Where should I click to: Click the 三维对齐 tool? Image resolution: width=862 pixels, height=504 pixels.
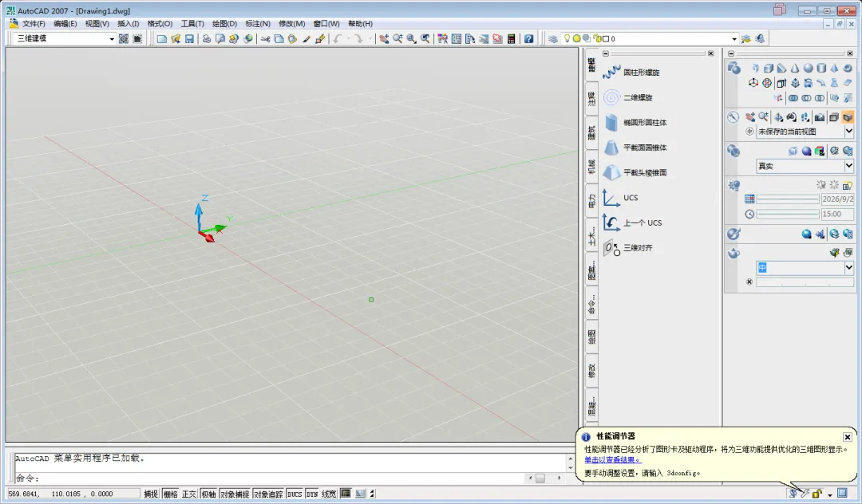click(x=628, y=247)
